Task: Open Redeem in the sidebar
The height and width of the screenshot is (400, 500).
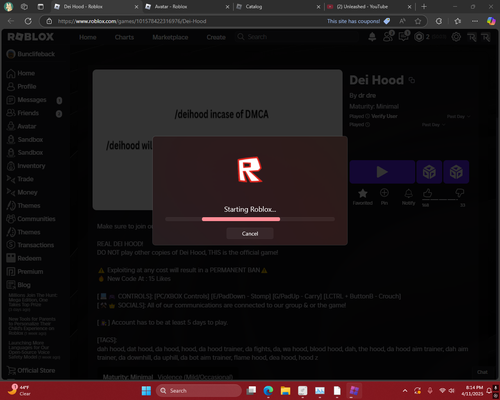Action: click(x=24, y=258)
